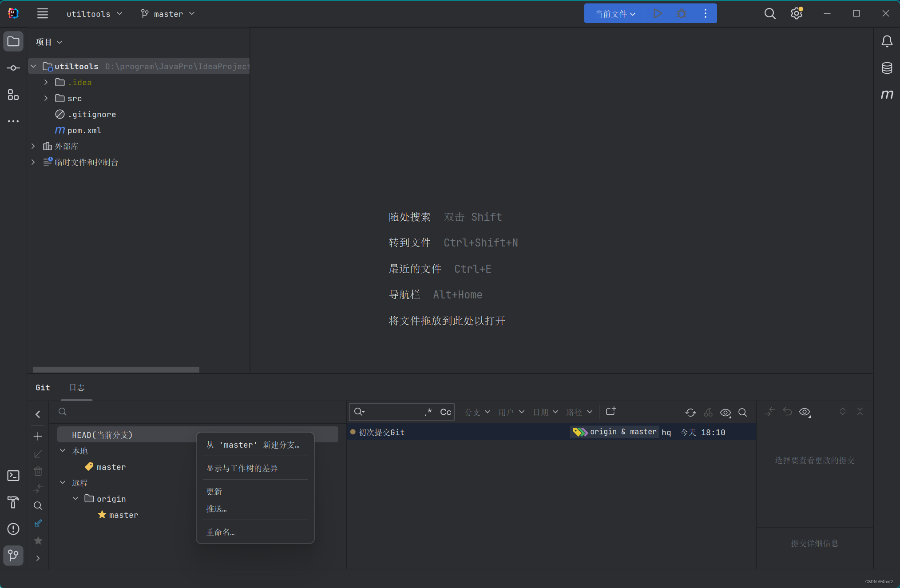Viewport: 900px width, 588px height.
Task: Open pom.xml file
Action: pos(84,130)
